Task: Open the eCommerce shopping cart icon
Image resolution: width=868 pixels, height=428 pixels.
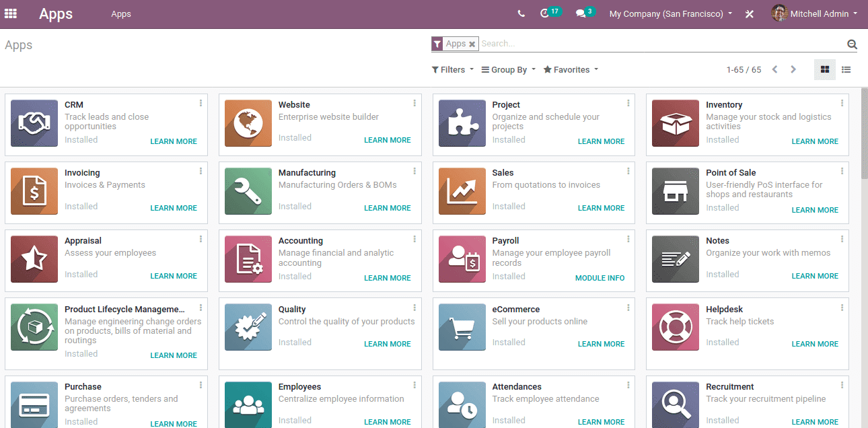Action: (462, 327)
